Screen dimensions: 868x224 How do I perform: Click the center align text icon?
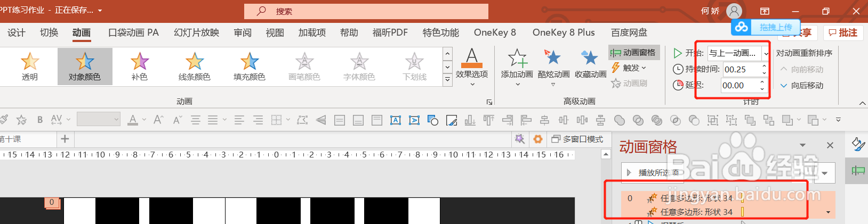(196, 120)
